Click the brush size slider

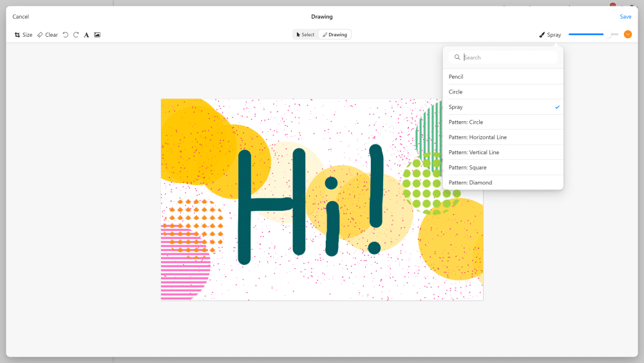click(592, 34)
